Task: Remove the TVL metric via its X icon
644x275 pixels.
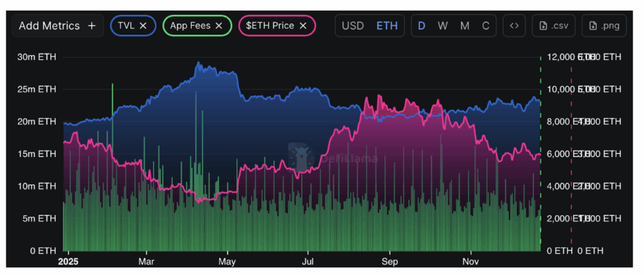Action: click(x=143, y=26)
